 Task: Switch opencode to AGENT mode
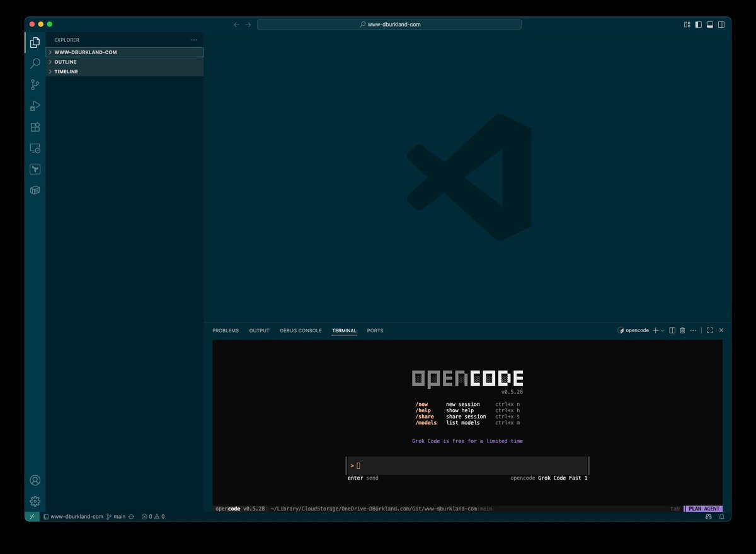coord(711,508)
